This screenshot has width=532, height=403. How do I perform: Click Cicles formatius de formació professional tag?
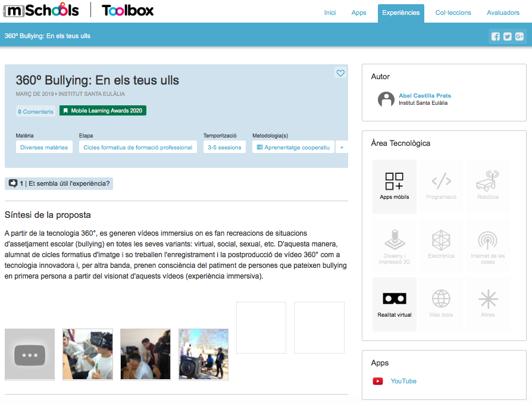click(137, 147)
